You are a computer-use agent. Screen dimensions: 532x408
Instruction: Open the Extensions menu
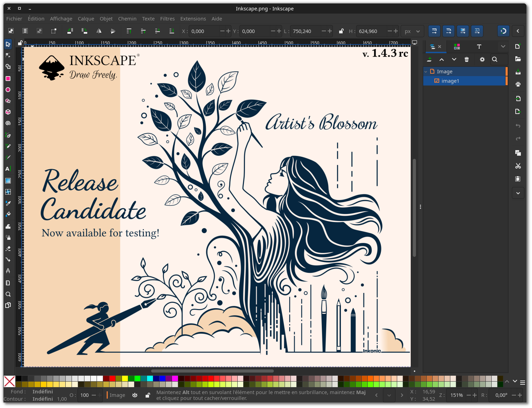pyautogui.click(x=193, y=18)
